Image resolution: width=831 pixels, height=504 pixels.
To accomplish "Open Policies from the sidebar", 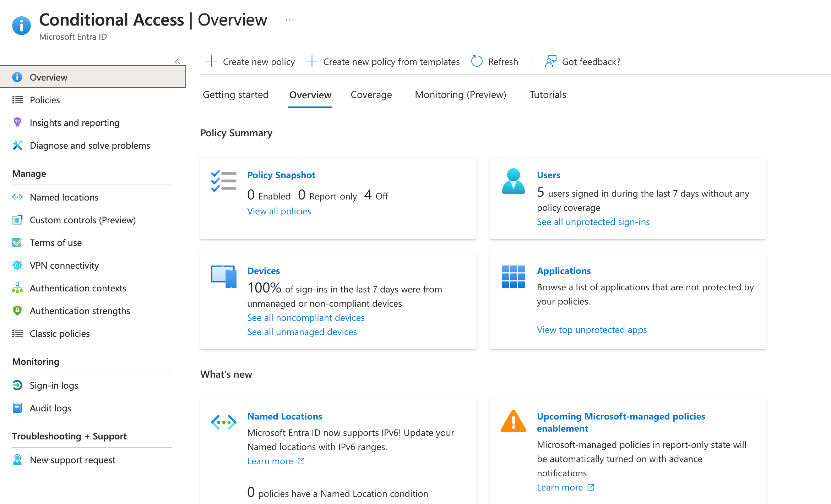I will click(x=45, y=100).
